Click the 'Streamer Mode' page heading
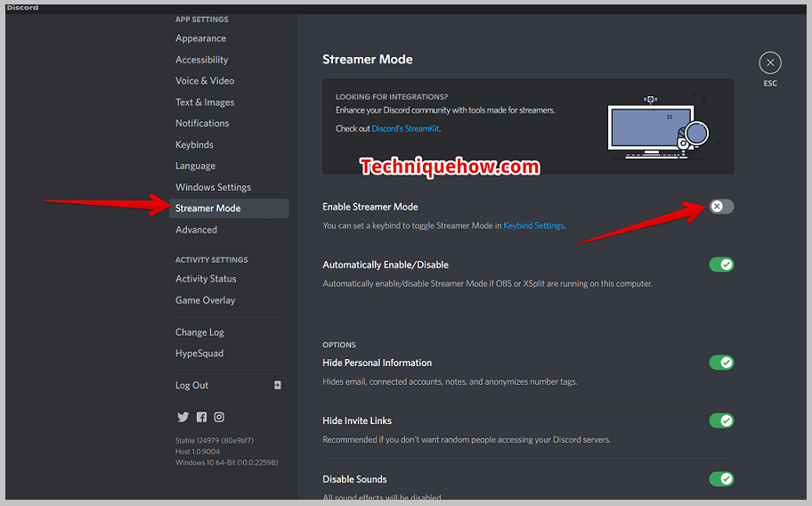812x506 pixels. pyautogui.click(x=368, y=59)
